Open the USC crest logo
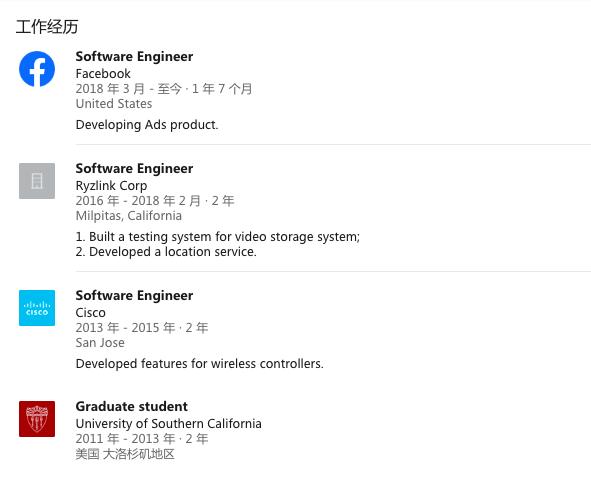 point(37,419)
